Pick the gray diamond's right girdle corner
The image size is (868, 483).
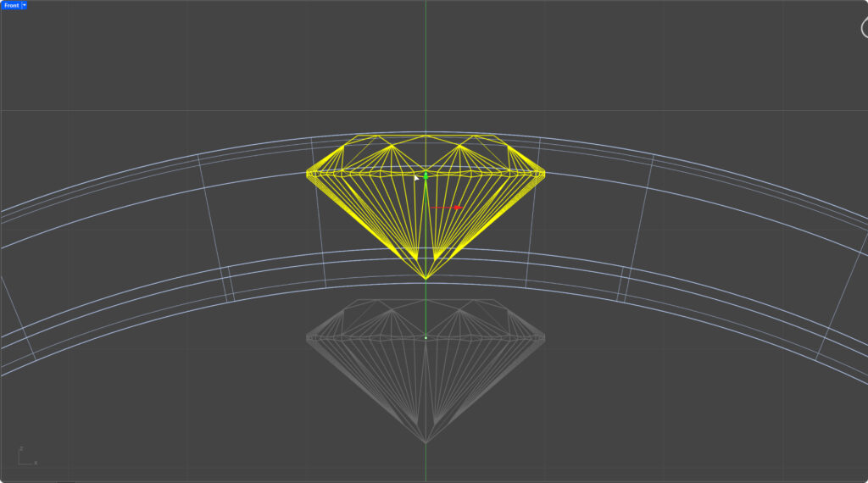(544, 338)
